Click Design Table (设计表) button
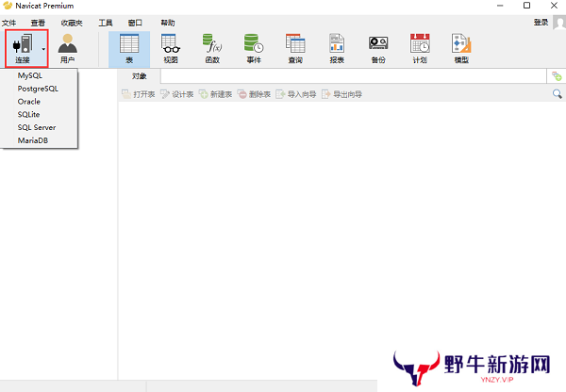 click(177, 94)
